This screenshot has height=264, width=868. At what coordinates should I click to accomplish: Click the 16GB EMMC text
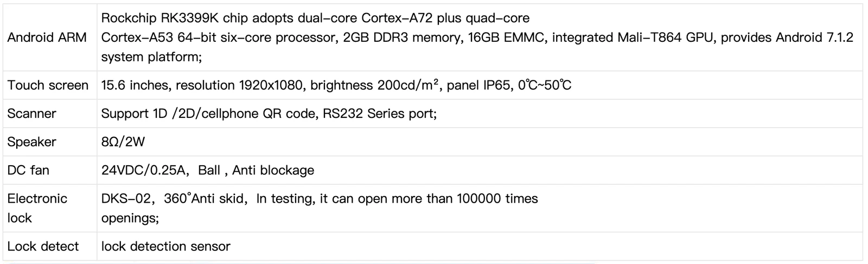[x=506, y=37]
